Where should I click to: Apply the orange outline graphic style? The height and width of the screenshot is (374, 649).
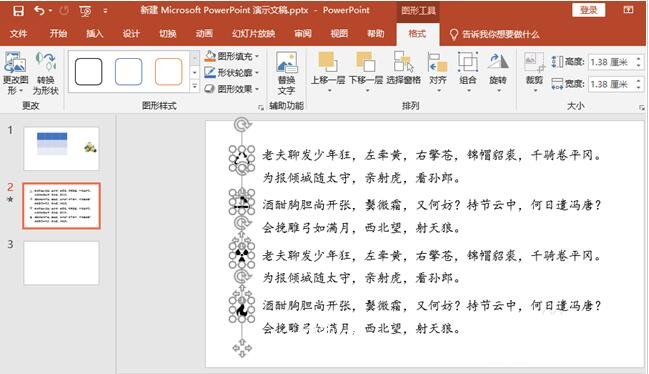click(x=168, y=72)
